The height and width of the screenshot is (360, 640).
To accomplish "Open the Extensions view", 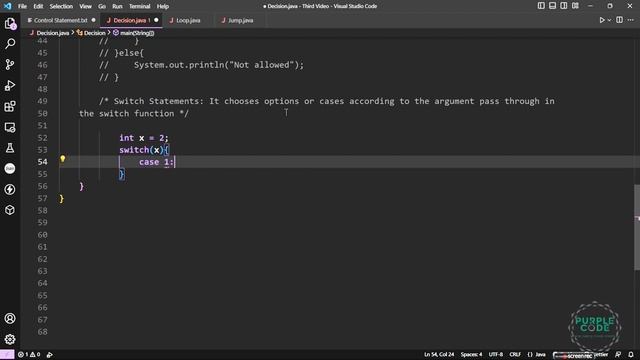I will click(x=10, y=107).
